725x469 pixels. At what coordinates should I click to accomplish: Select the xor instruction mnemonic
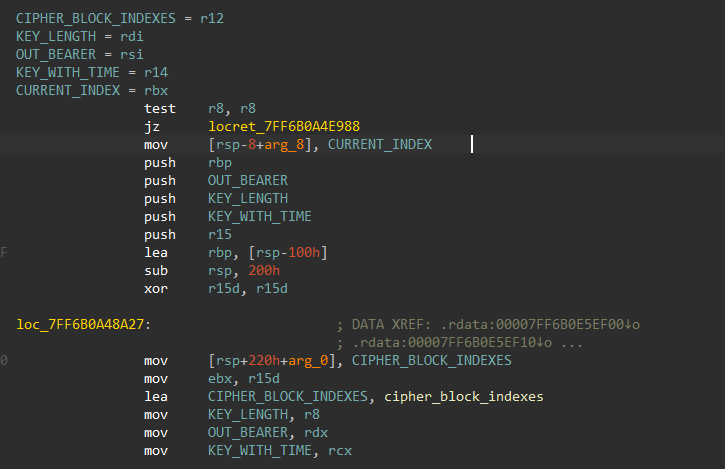point(157,288)
